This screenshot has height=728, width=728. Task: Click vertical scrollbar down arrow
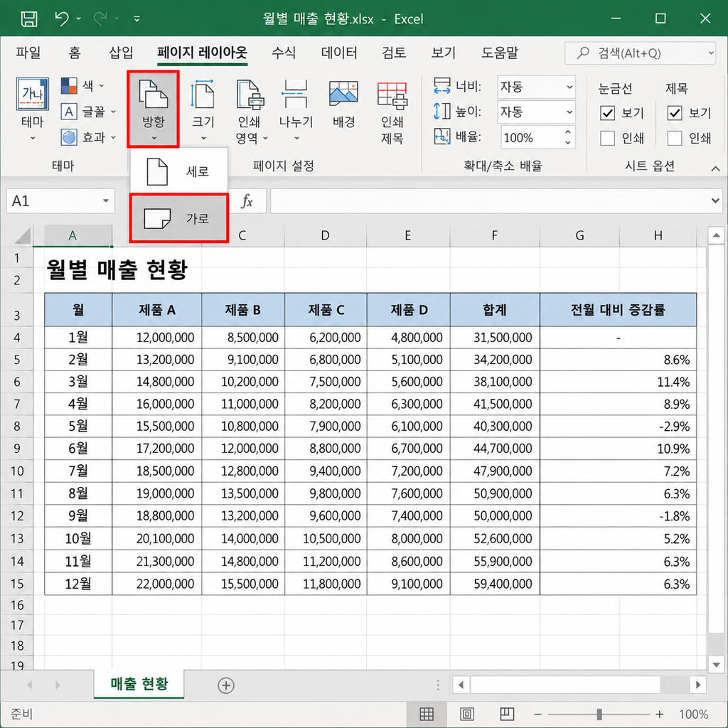pos(715,665)
